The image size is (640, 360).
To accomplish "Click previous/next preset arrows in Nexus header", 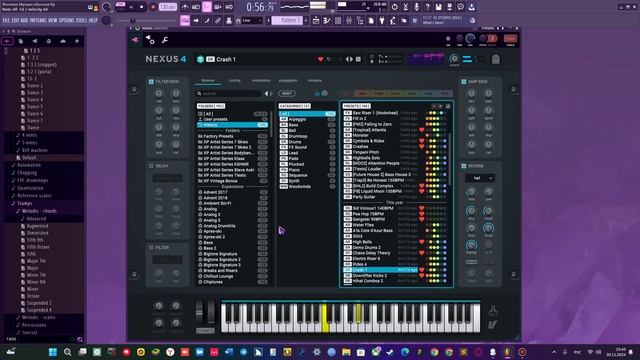I will pos(349,60).
